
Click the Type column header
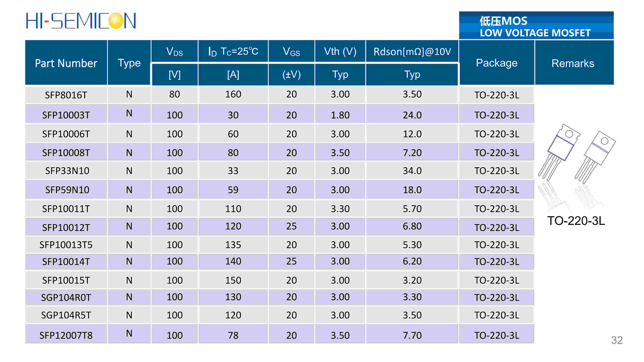(129, 63)
